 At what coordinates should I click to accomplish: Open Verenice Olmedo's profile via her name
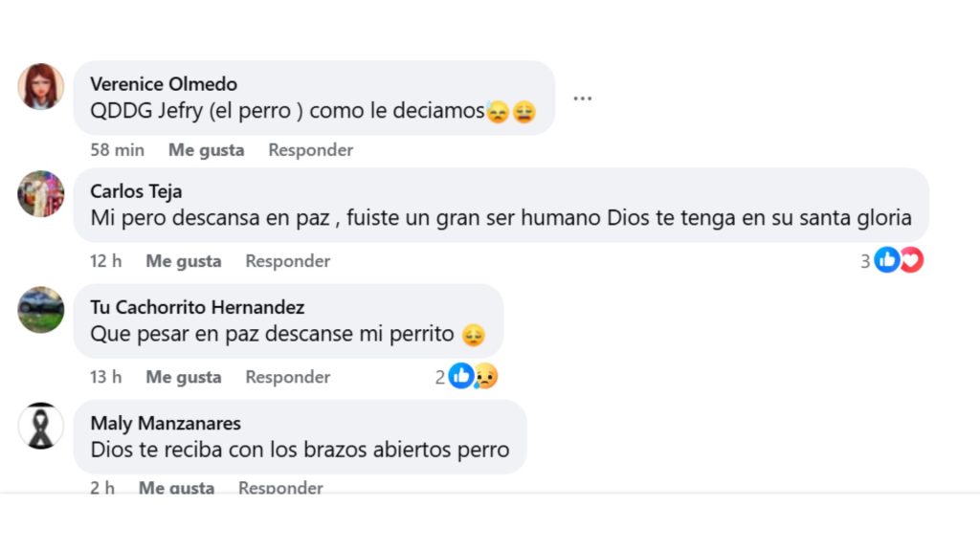pyautogui.click(x=163, y=83)
